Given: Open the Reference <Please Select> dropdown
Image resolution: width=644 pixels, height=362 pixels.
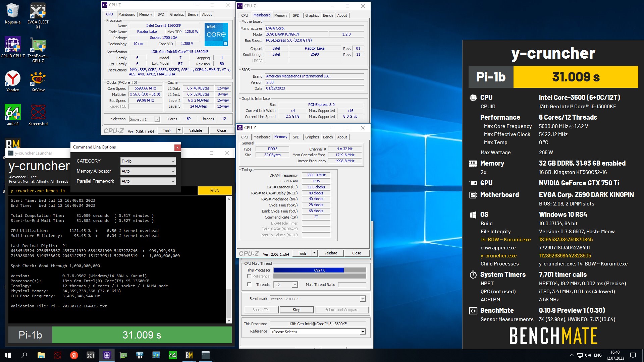Looking at the screenshot, I should (318, 332).
